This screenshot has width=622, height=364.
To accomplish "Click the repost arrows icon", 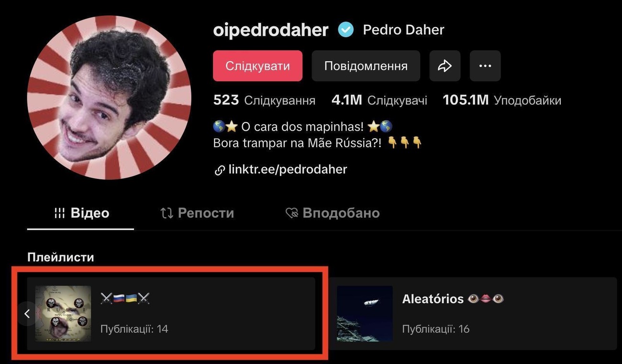I will coord(167,213).
